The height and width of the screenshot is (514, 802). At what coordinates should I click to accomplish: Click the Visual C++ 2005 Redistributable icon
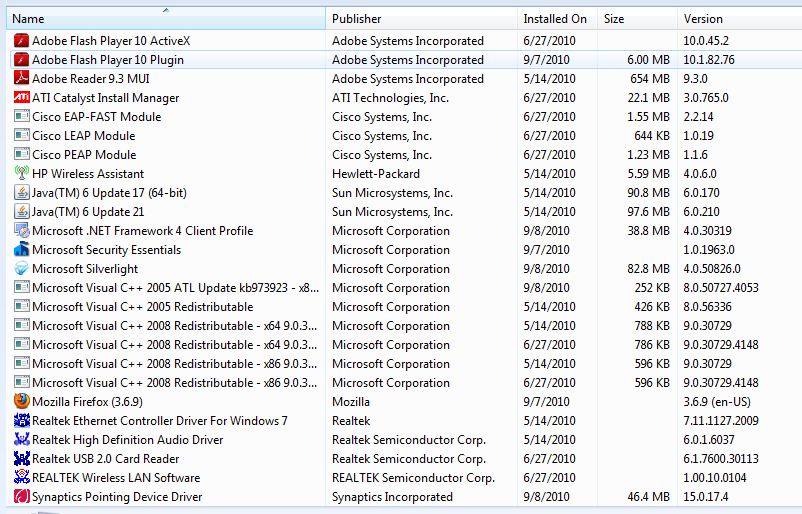point(21,306)
